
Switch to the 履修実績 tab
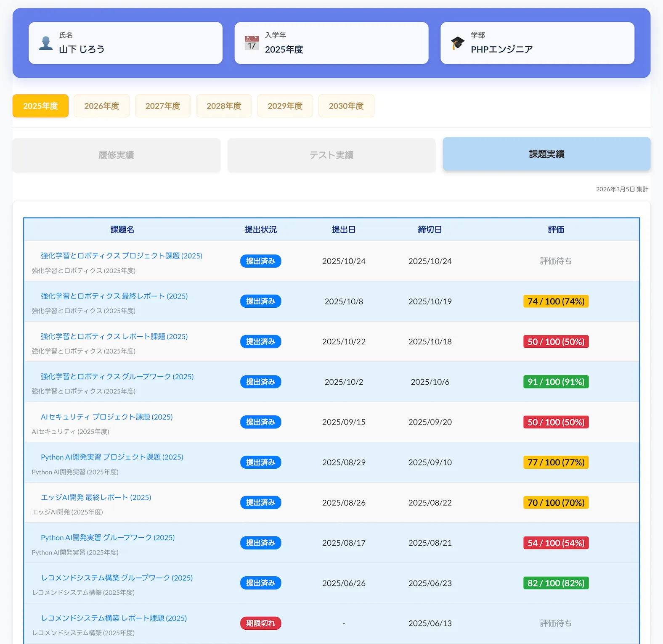point(116,155)
